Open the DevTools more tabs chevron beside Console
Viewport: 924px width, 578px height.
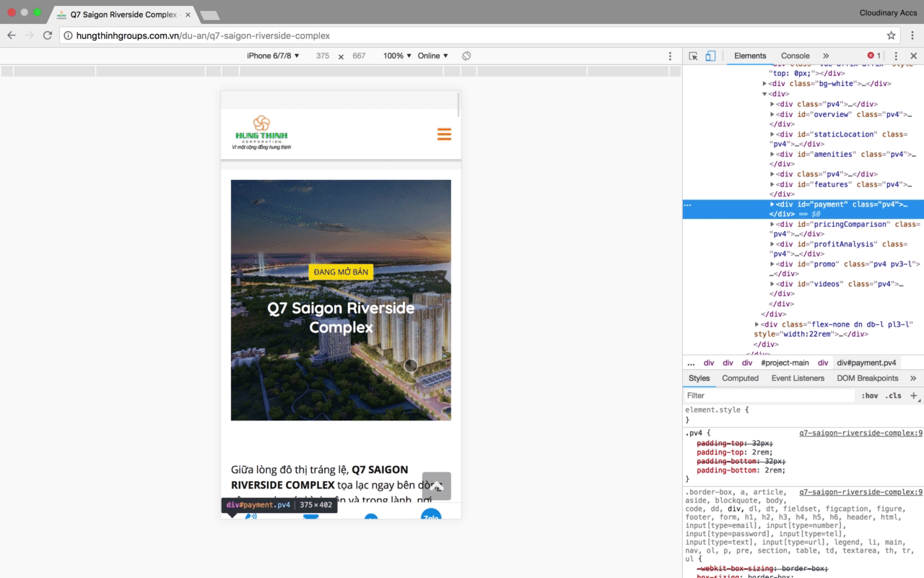pyautogui.click(x=826, y=56)
